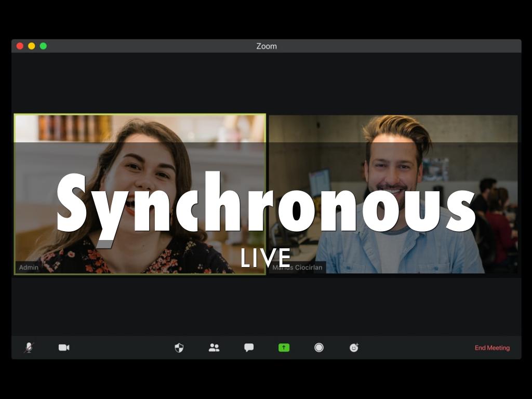This screenshot has height=399, width=532.
Task: Open the Security shield options
Action: coord(179,348)
